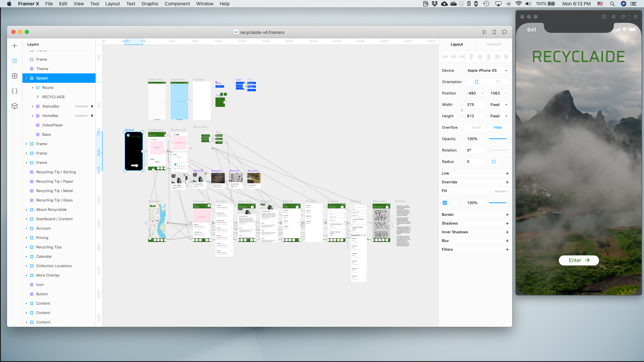Click the Radius input field
The image size is (644, 362).
475,162
